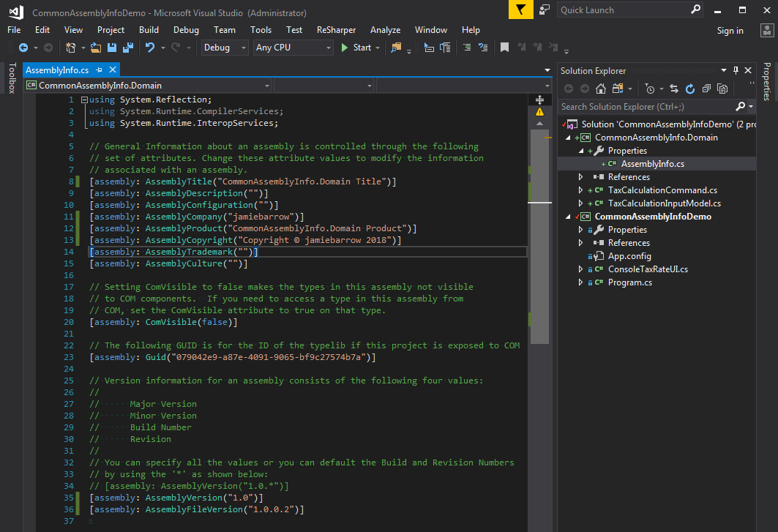Screen dimensions: 778x532
Task: Click the yellow notifications filter icon
Action: 521,10
